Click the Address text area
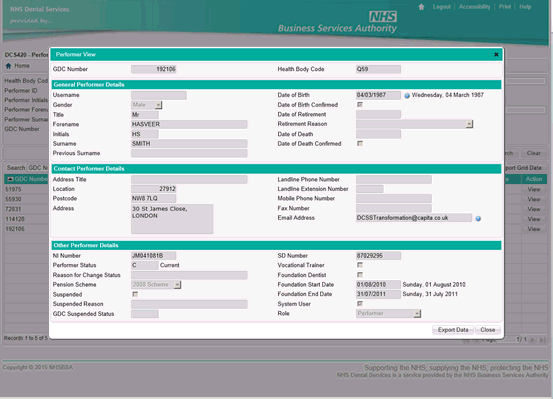553x399 pixels. point(172,219)
